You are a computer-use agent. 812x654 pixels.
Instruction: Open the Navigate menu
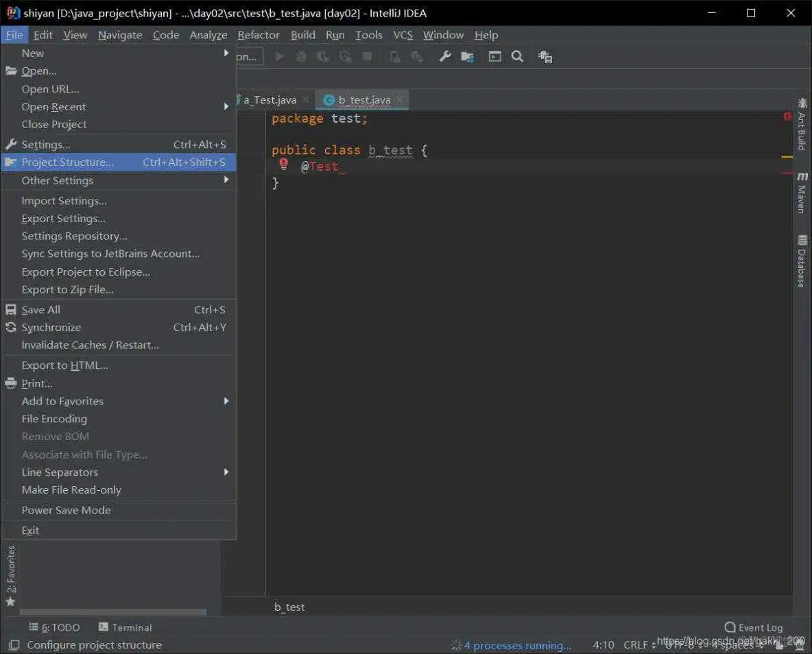pyautogui.click(x=120, y=34)
